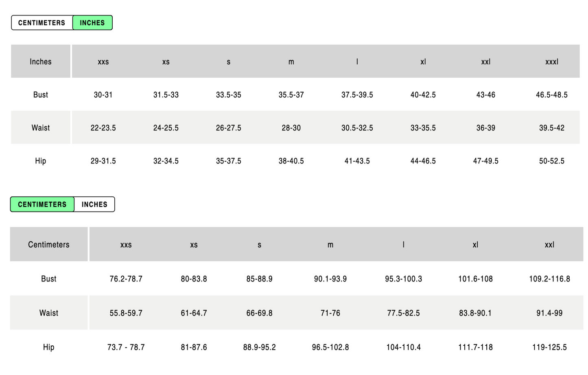
Task: Click green CENTIMETERS toggle in lower chart
Action: (x=42, y=204)
